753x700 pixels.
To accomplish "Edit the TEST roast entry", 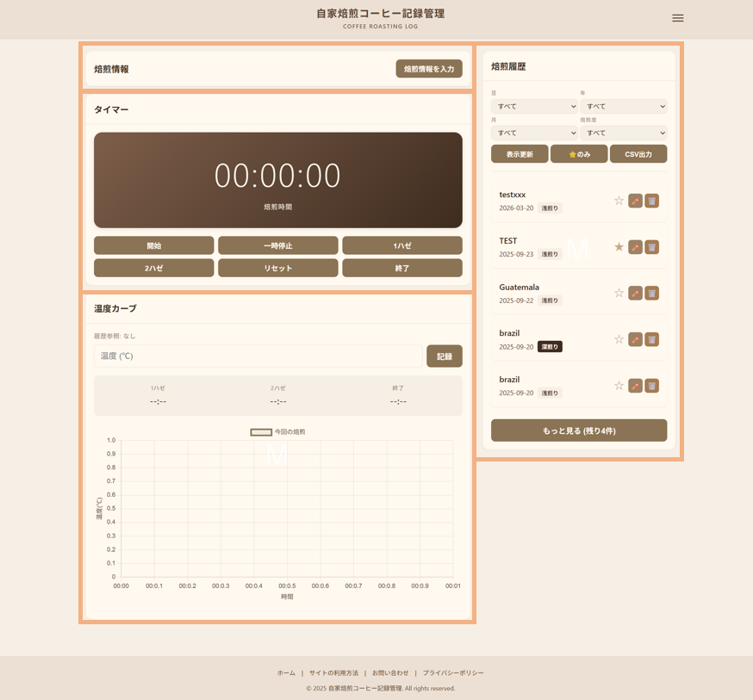I will pos(635,247).
